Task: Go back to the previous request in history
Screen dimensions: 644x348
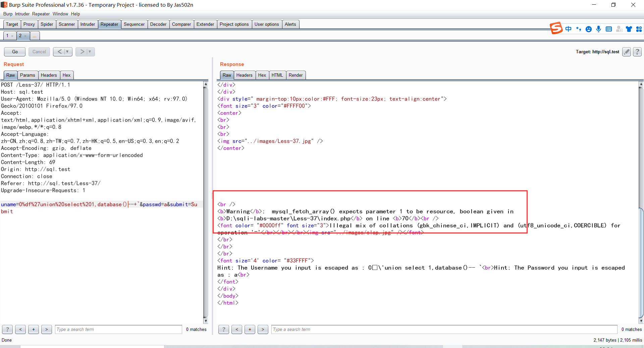Action: click(x=60, y=52)
